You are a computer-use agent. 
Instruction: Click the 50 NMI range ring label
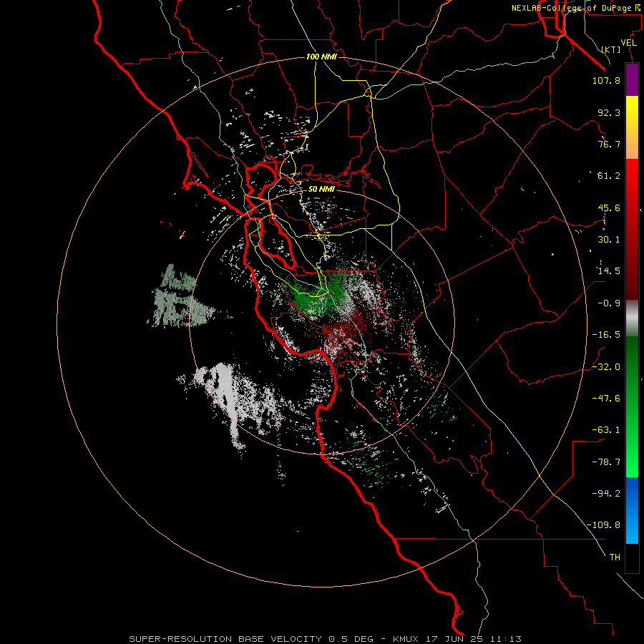[x=321, y=190]
